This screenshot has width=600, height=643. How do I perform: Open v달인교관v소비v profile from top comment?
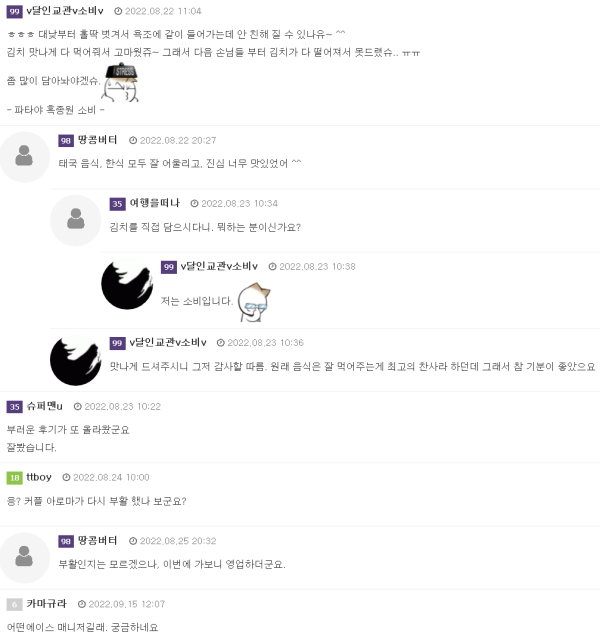coord(65,11)
